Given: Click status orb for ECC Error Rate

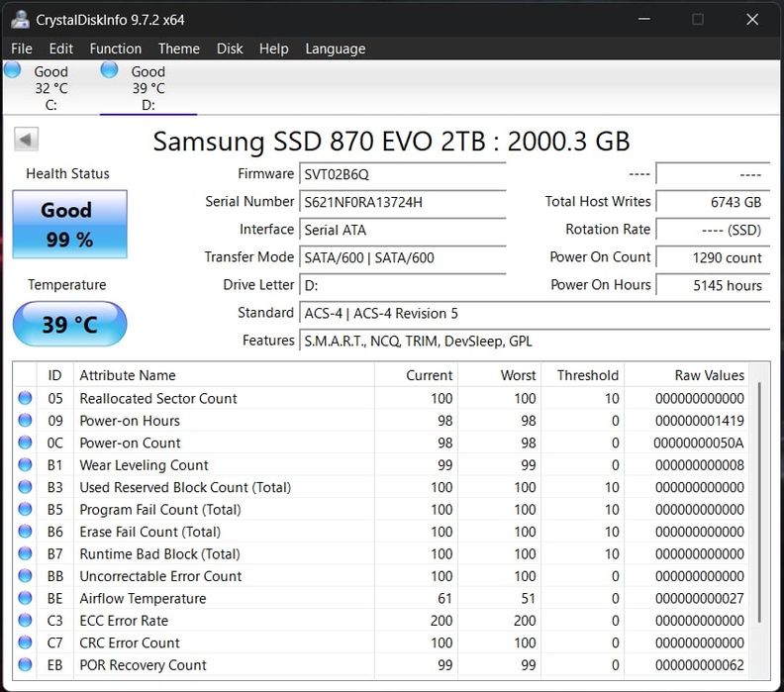Looking at the screenshot, I should click(x=25, y=620).
